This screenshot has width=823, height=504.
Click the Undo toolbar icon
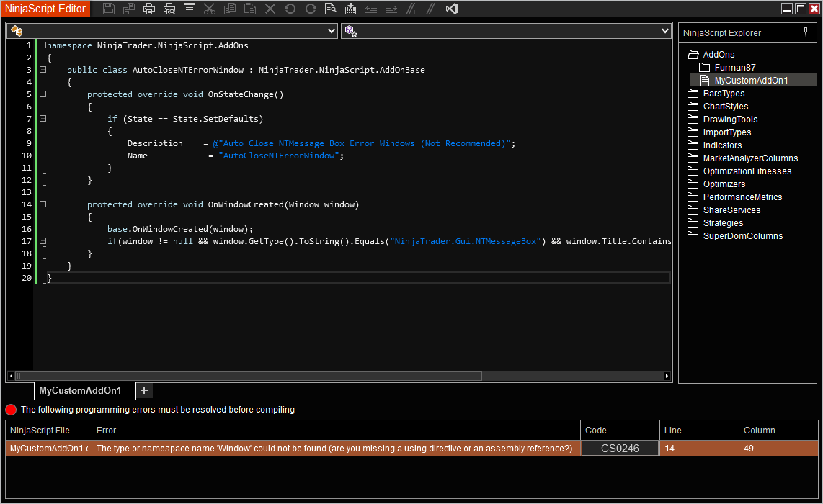(290, 9)
